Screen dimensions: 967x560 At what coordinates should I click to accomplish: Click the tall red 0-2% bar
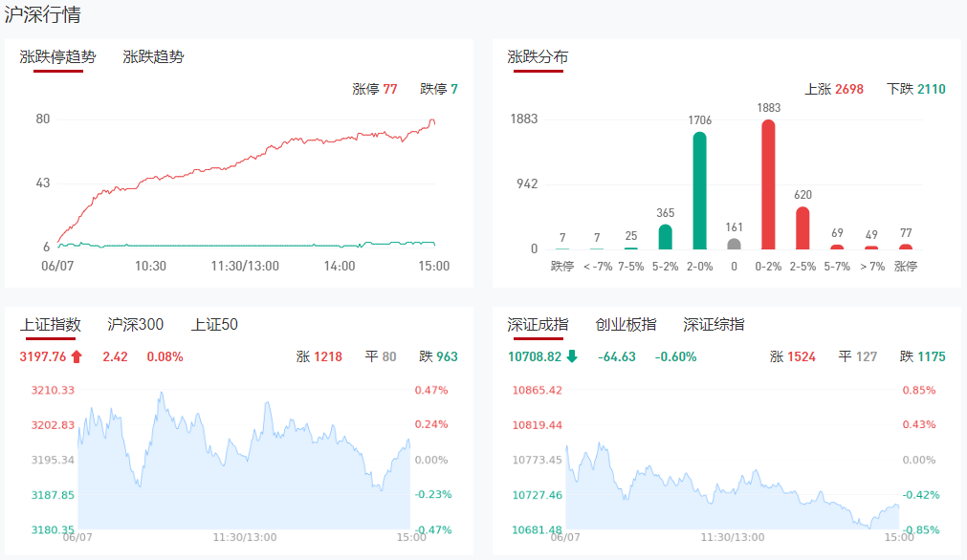[x=768, y=184]
